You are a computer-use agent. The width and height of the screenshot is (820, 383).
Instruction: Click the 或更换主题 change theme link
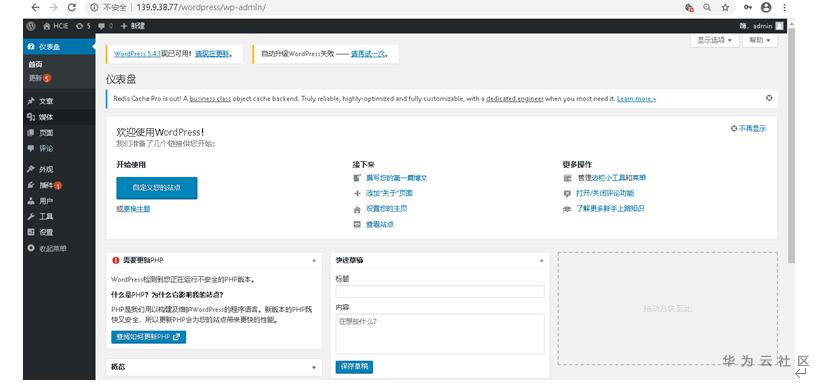[x=133, y=209]
